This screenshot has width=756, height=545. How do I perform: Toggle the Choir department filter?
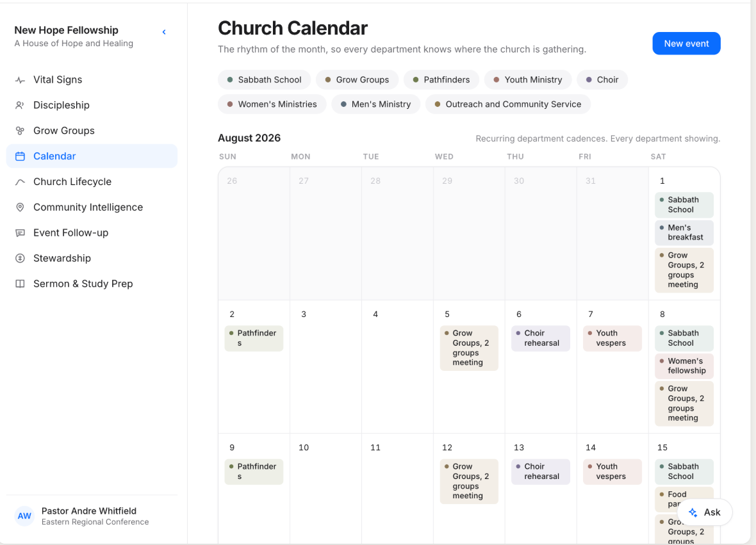[602, 79]
